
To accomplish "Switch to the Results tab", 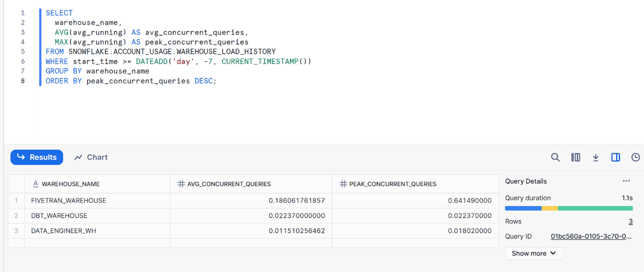I will [x=37, y=157].
